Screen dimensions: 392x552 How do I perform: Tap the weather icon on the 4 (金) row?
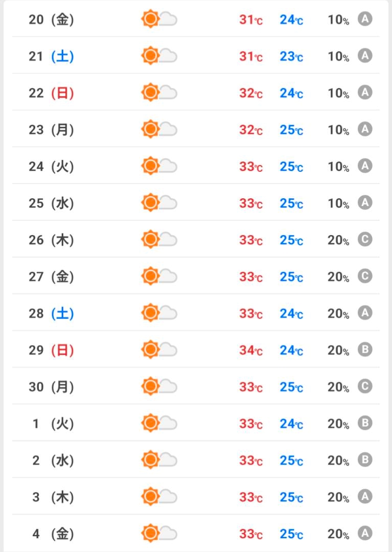[x=159, y=534]
